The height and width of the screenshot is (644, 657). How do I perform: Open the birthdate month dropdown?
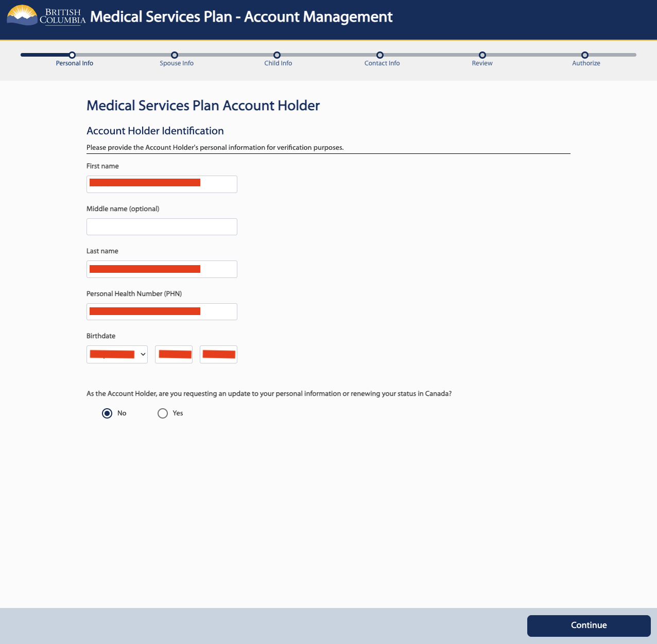pyautogui.click(x=117, y=355)
